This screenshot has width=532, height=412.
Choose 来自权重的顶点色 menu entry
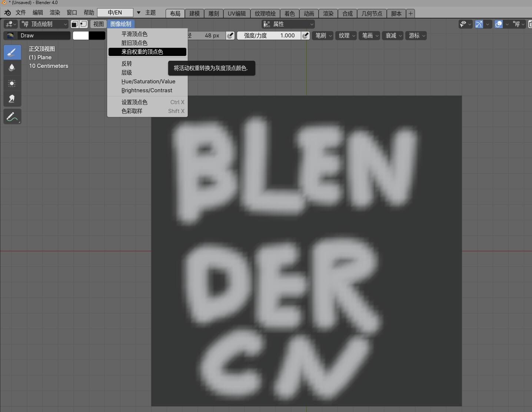pyautogui.click(x=147, y=52)
